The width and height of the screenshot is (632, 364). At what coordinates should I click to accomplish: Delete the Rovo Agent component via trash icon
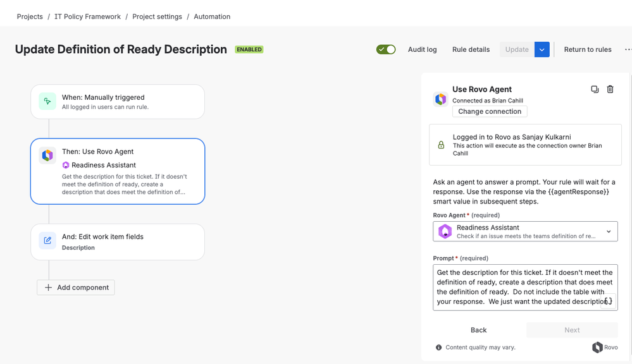[x=610, y=89]
